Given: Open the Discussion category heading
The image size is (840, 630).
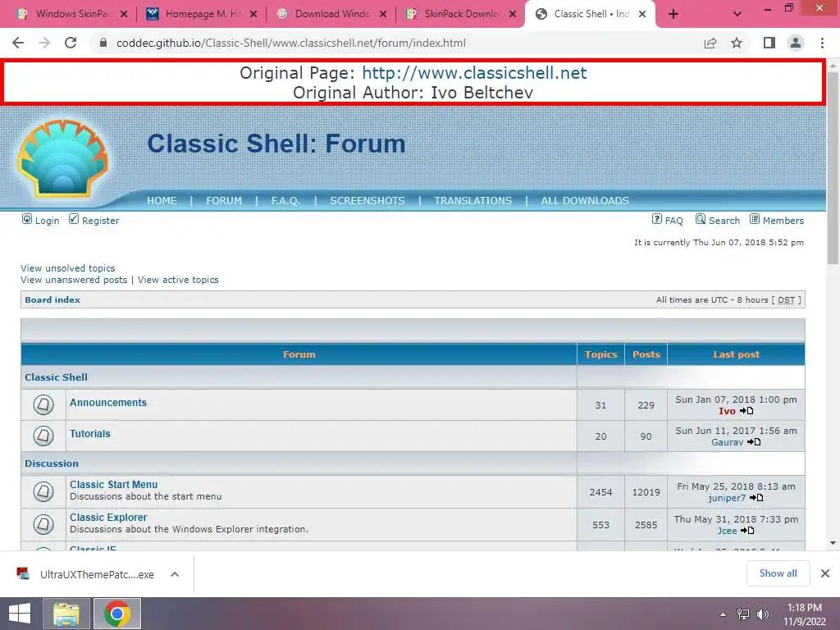Looking at the screenshot, I should click(52, 463).
